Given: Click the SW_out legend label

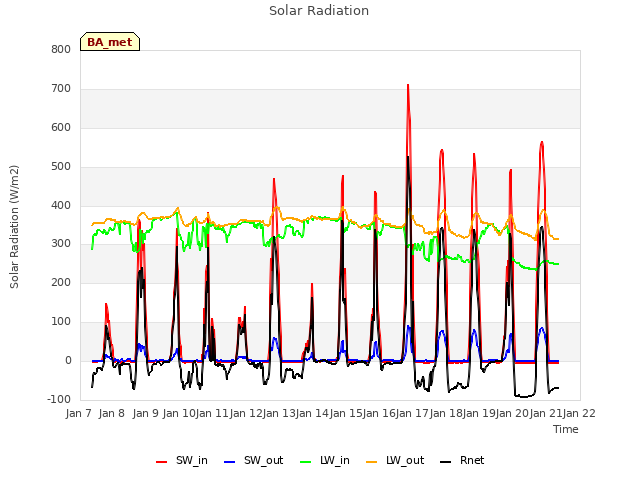Looking at the screenshot, I should click(x=264, y=460).
